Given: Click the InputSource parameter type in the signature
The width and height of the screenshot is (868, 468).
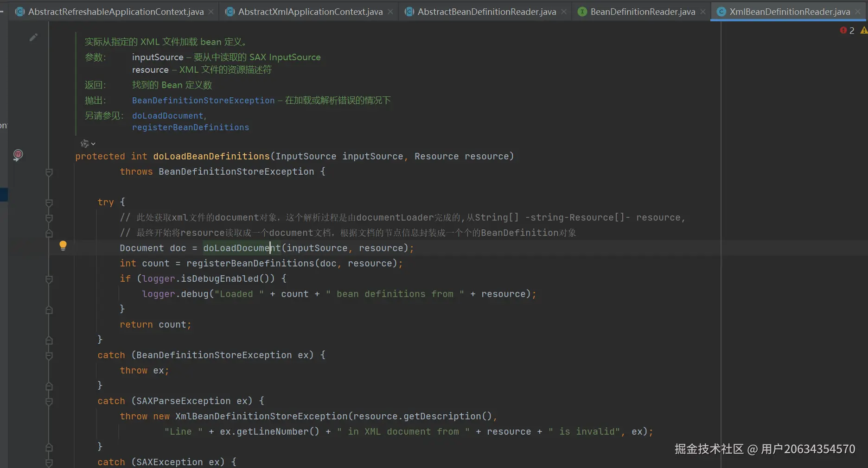Looking at the screenshot, I should tap(306, 156).
